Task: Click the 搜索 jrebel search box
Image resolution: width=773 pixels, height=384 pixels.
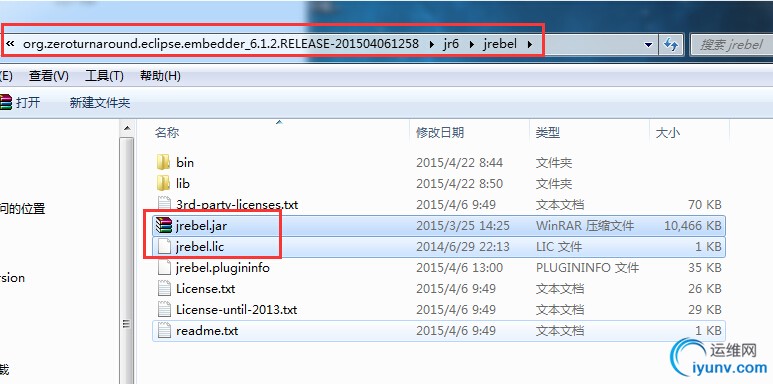Action: coord(731,45)
